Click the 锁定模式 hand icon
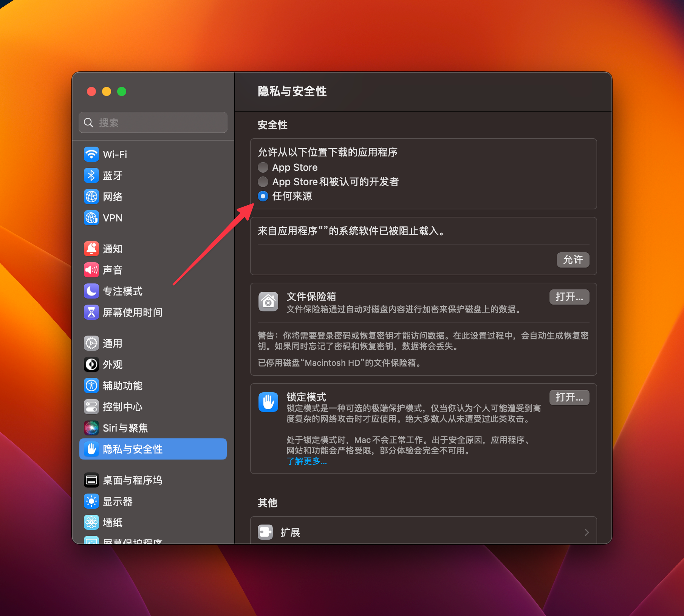The width and height of the screenshot is (684, 616). point(268,402)
